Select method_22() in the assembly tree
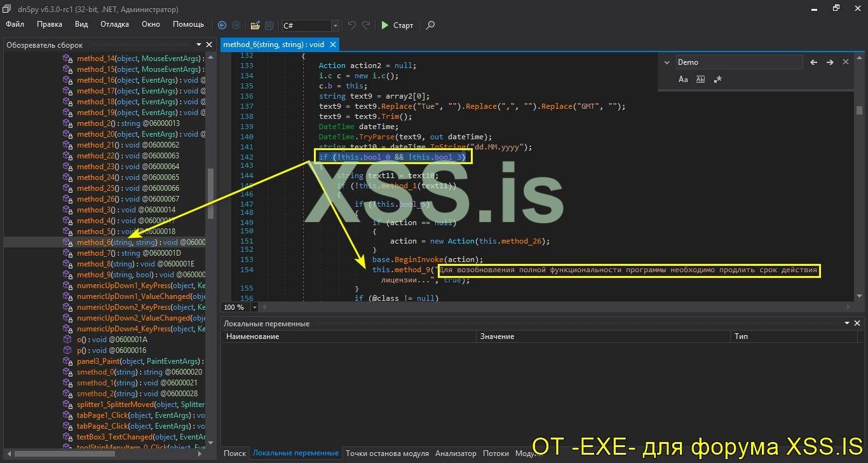 point(128,156)
